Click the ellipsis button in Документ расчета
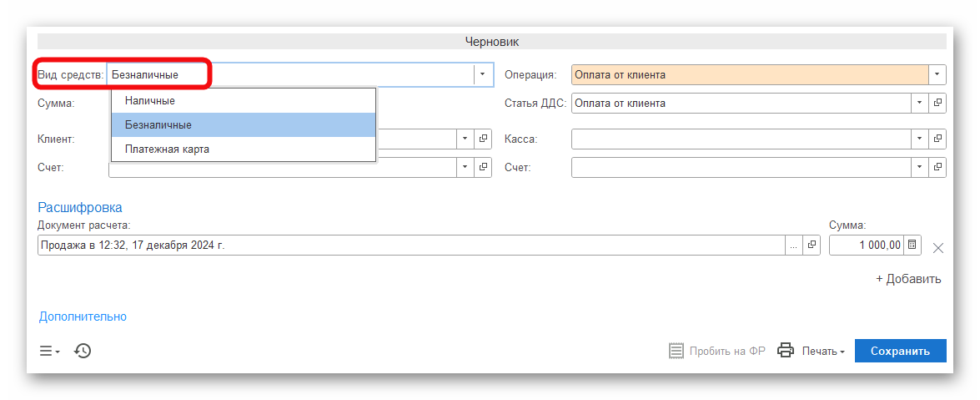The width and height of the screenshot is (980, 400). pyautogui.click(x=793, y=246)
